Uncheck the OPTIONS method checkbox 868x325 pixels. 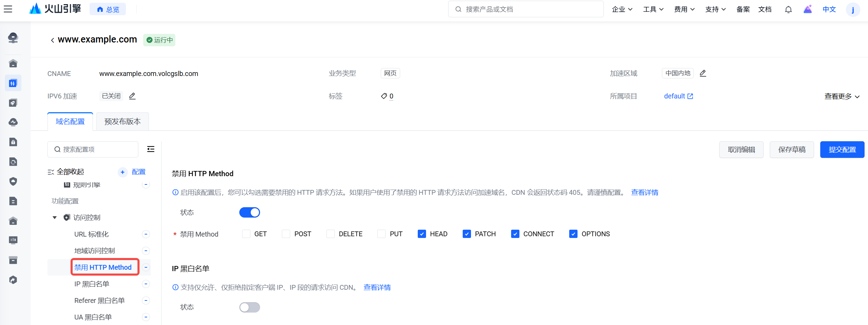point(573,234)
